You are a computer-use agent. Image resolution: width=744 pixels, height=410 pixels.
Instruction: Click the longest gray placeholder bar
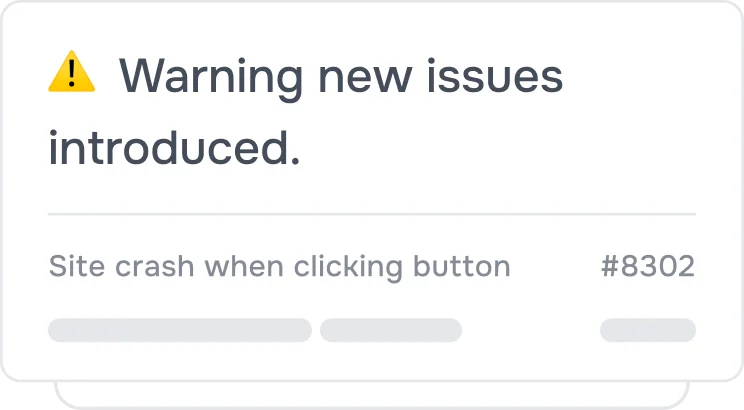tap(180, 330)
